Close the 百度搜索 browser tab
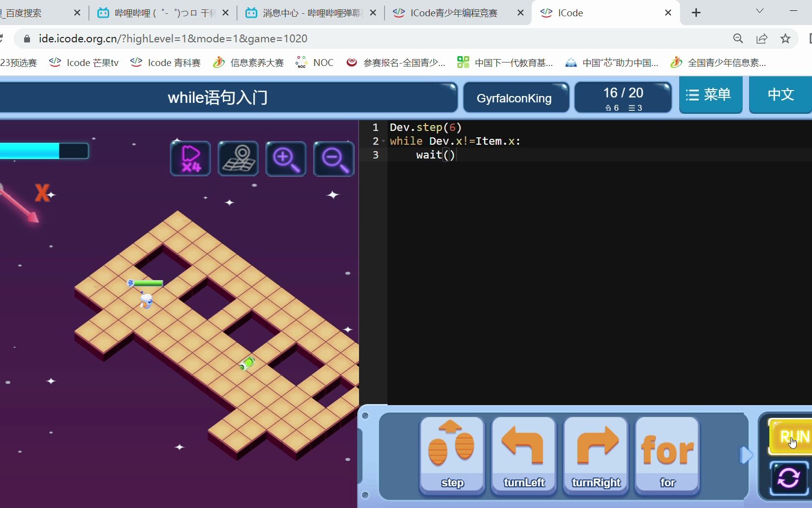This screenshot has height=508, width=812. 77,13
